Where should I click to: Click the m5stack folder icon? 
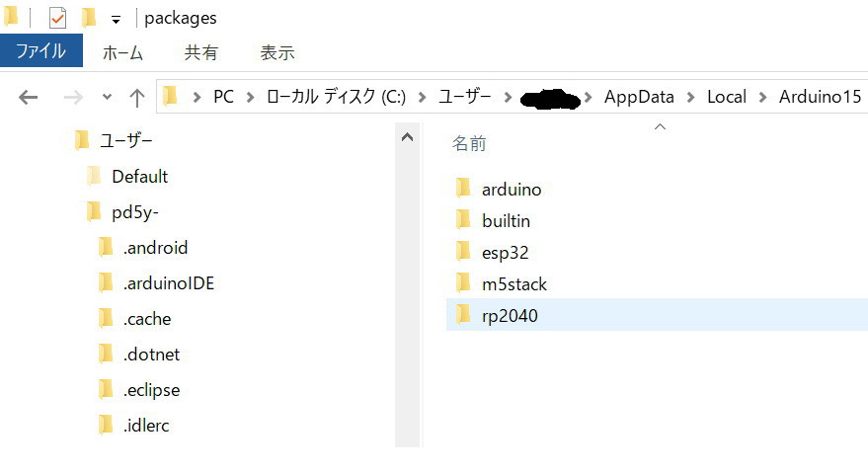462,283
